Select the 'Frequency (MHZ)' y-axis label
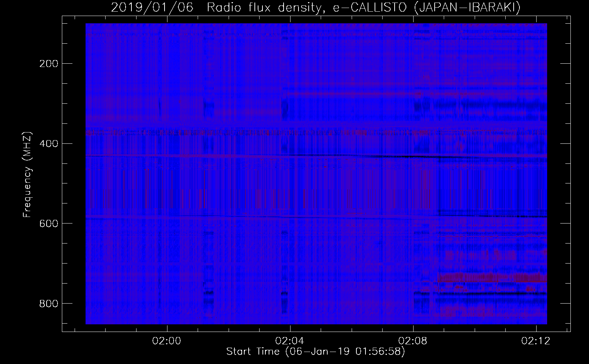Image resolution: width=589 pixels, height=364 pixels. (27, 174)
